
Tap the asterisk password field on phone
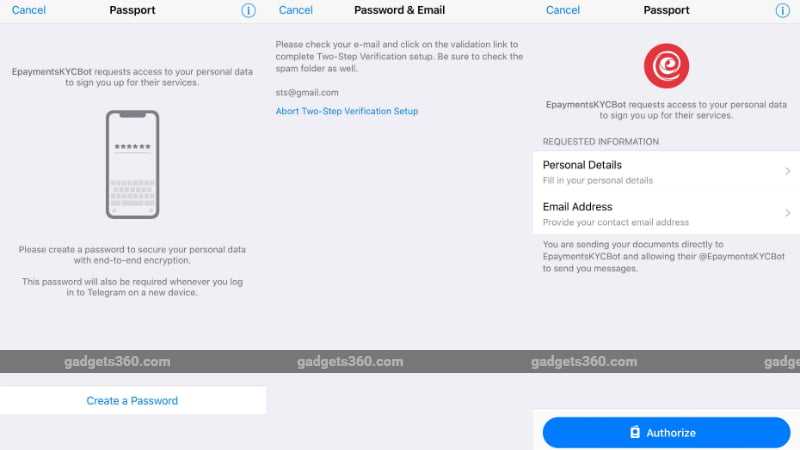[133, 147]
